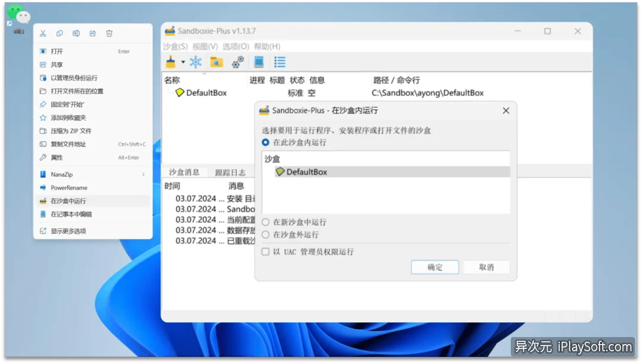642x364 pixels.
Task: Open the WeChat desktop shortcut icon
Action: (19, 18)
